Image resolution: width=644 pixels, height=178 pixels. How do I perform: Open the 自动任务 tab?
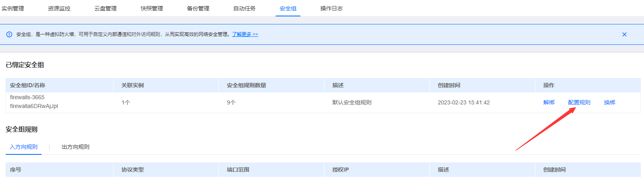[x=244, y=8]
